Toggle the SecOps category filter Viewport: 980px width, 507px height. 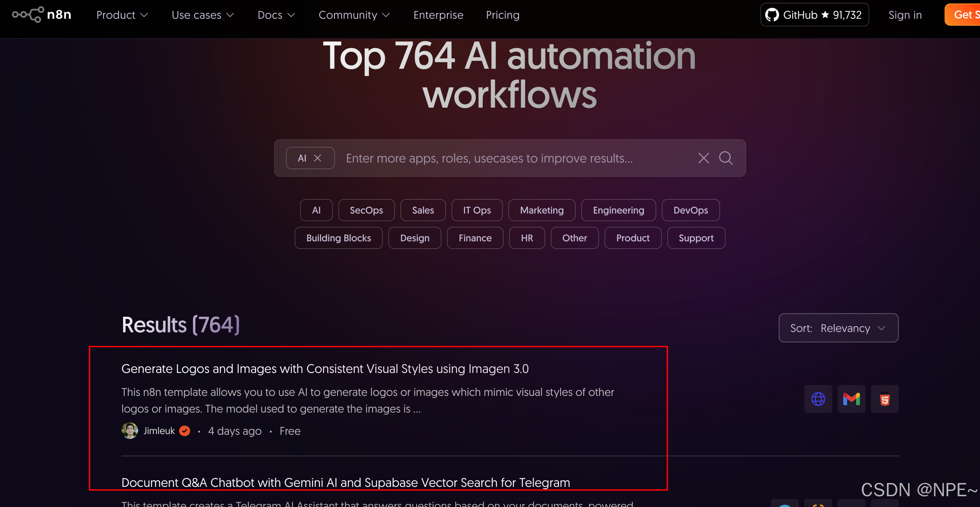[366, 210]
